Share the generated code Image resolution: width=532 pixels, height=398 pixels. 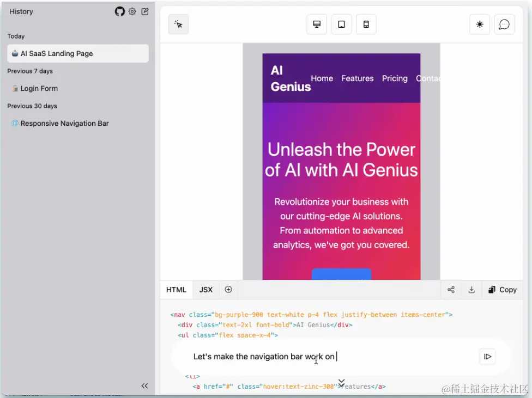pyautogui.click(x=451, y=290)
